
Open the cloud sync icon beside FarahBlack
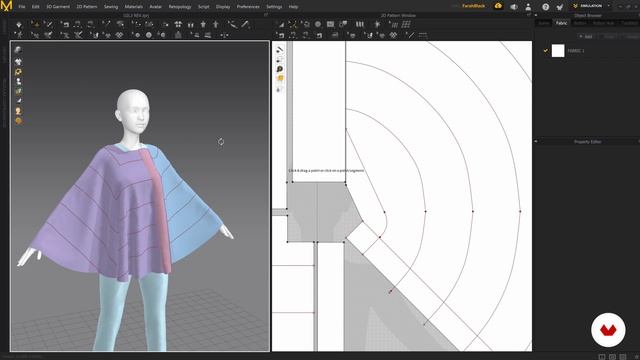(498, 6)
